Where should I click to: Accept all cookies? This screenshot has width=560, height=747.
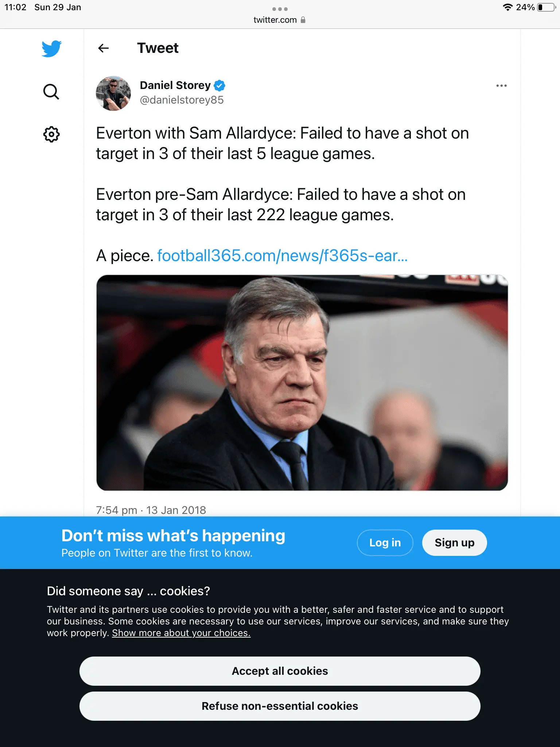(x=280, y=671)
